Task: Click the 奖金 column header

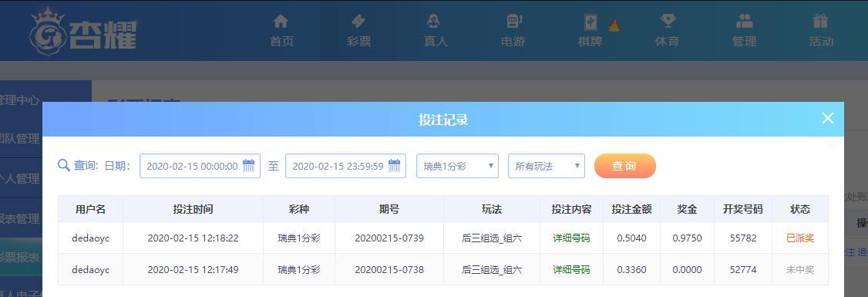Action: coord(687,209)
